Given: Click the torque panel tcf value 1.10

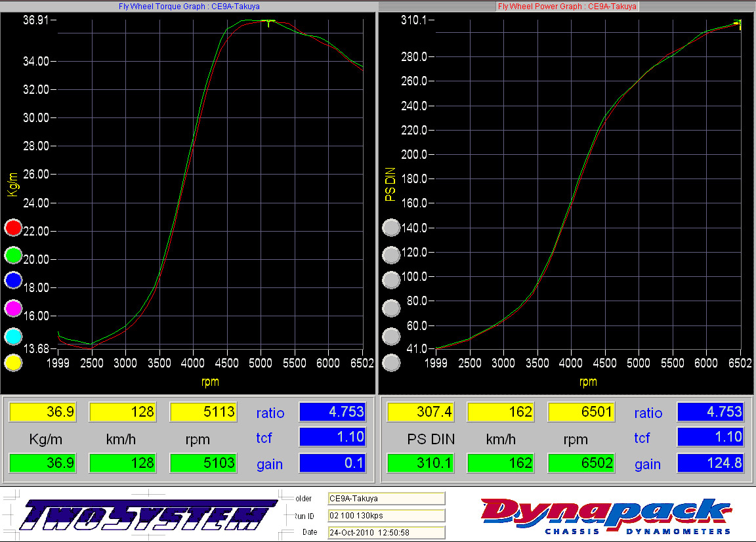Looking at the screenshot, I should [333, 437].
